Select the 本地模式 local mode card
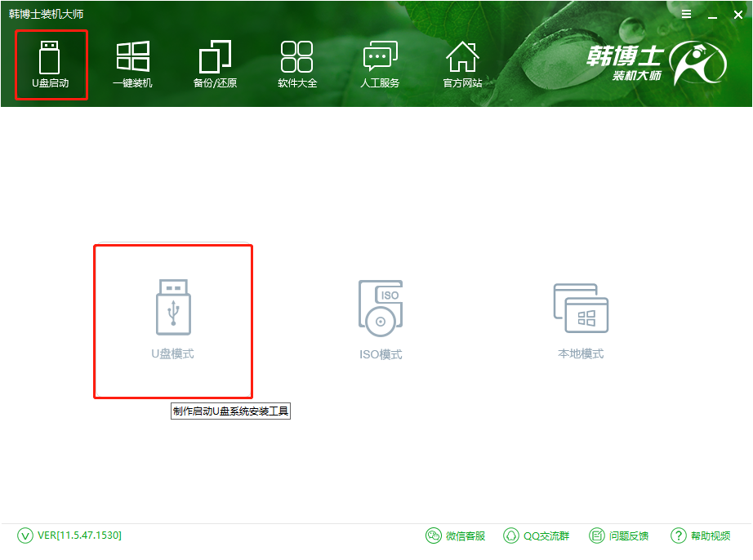This screenshot has width=753, height=560. click(x=582, y=318)
